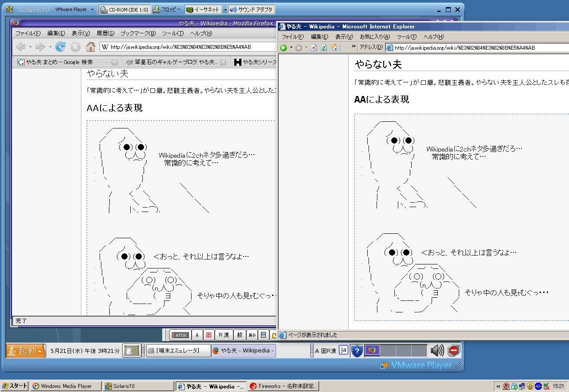The height and width of the screenshot is (392, 569).
Task: Open Internet Explorer 表示(V) menu
Action: (x=344, y=37)
